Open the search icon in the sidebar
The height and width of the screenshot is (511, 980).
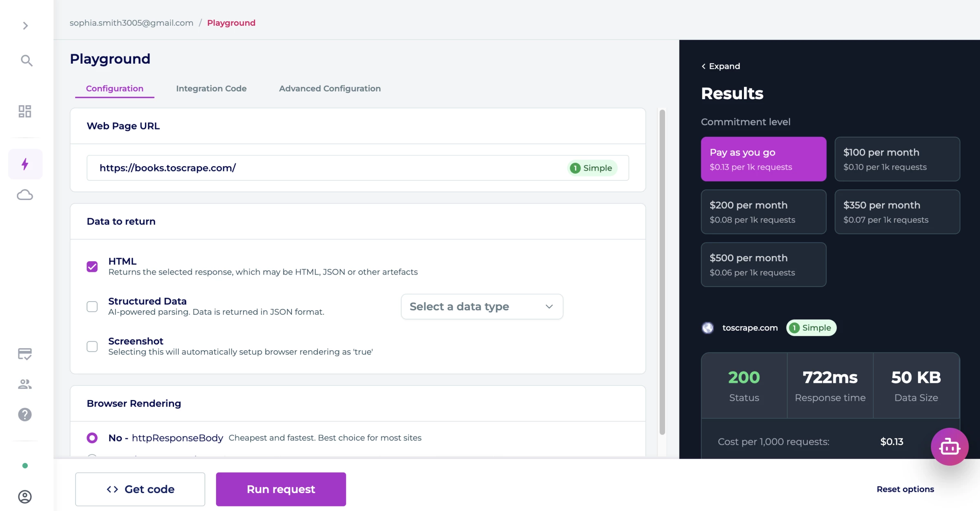click(27, 60)
